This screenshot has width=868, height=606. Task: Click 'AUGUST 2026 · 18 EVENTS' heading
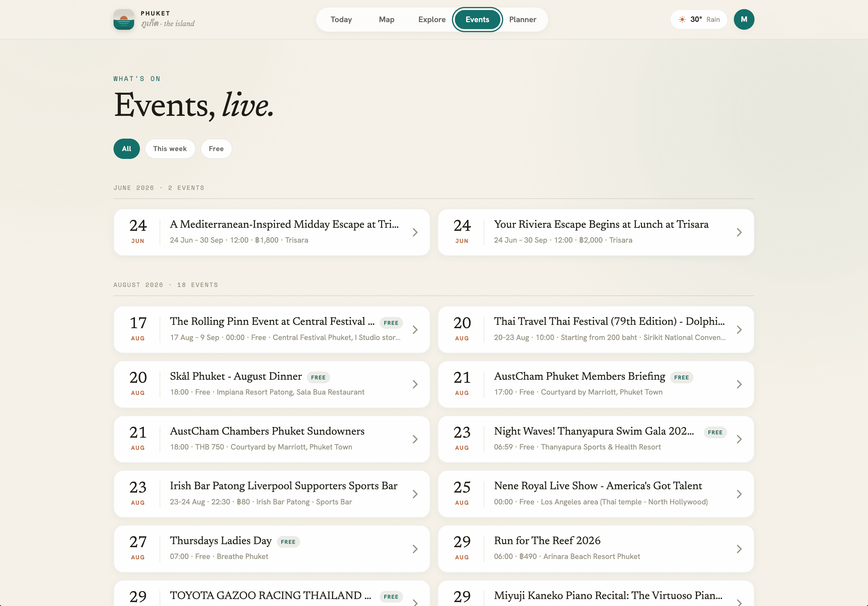(166, 285)
